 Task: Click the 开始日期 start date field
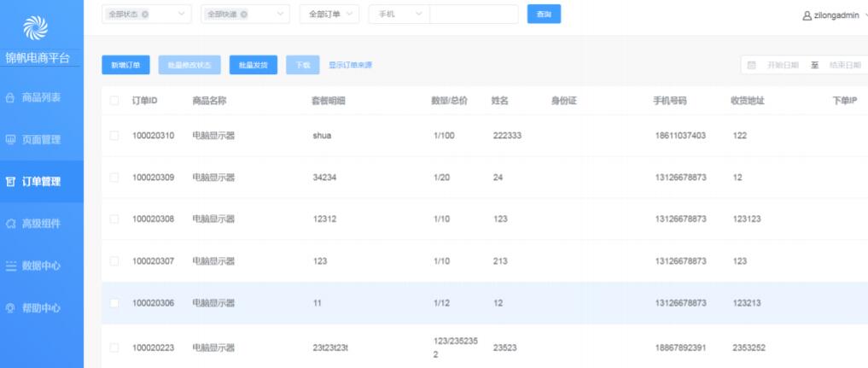783,65
